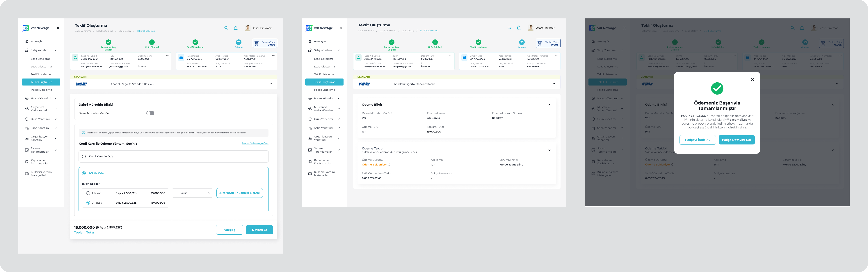Screen dimensions: 868x272
Task: Click refresh icon beside undimmed Ödeme Bekleniyor
Action: pyautogui.click(x=389, y=165)
